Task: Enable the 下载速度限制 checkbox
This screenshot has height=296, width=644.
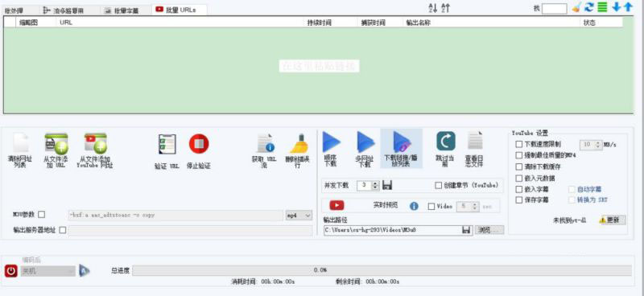Action: 519,144
